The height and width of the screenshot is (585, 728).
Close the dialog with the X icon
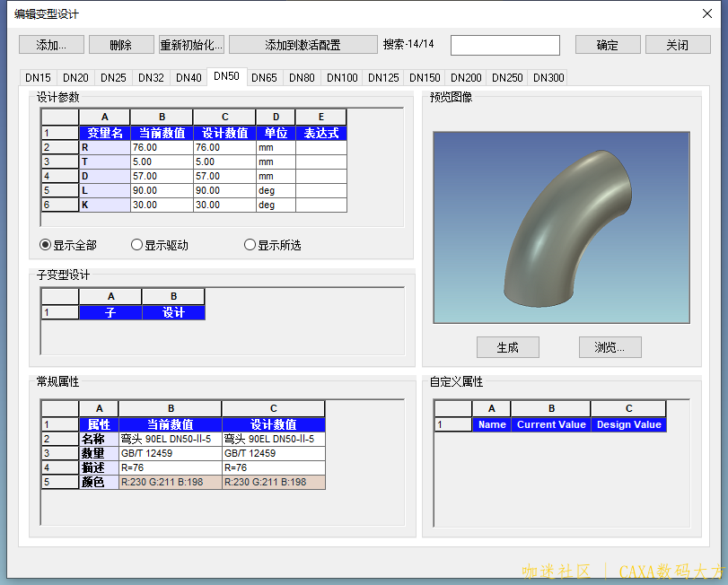coord(707,13)
